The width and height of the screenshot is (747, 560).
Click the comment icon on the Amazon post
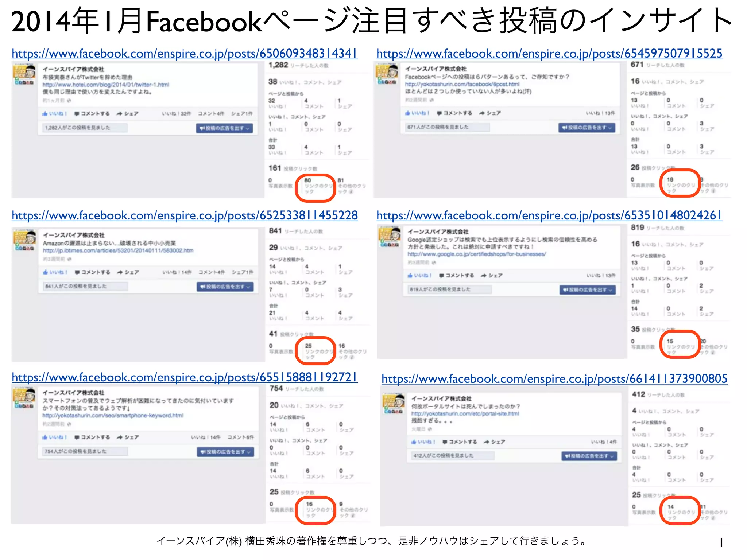point(77,272)
